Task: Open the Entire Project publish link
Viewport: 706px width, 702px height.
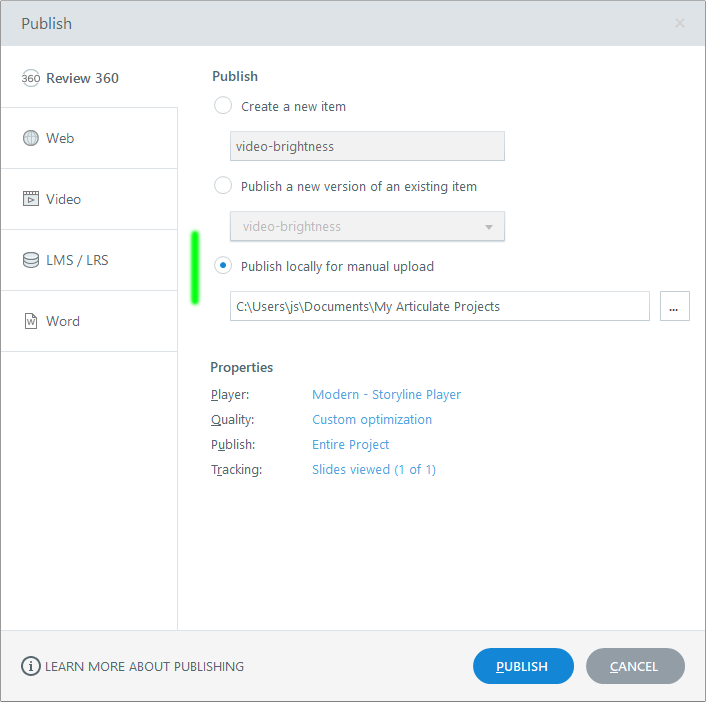Action: 350,445
